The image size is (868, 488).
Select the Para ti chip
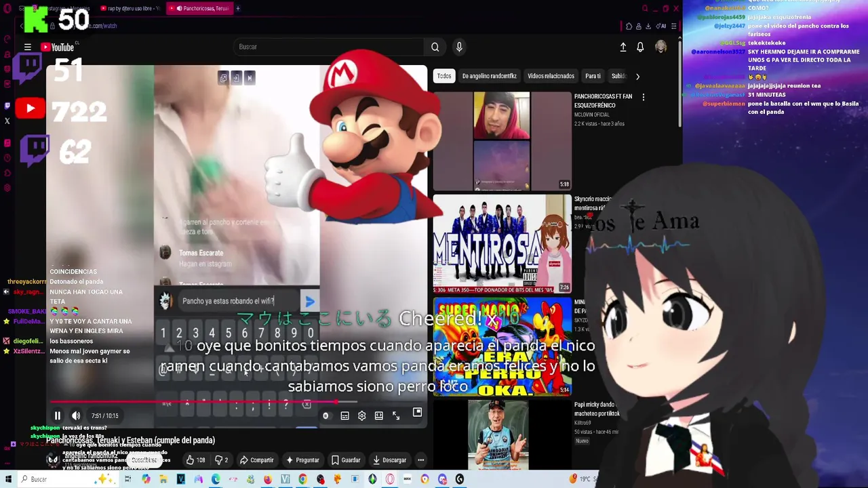(593, 76)
